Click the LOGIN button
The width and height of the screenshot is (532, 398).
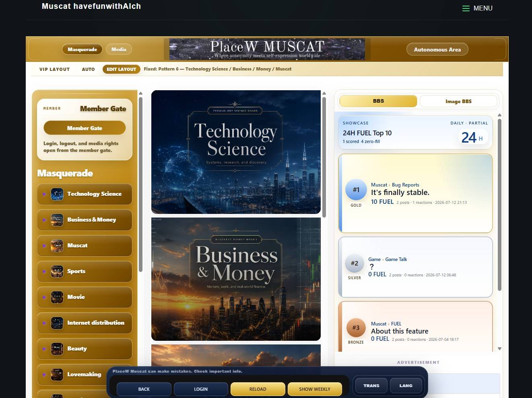(x=201, y=389)
